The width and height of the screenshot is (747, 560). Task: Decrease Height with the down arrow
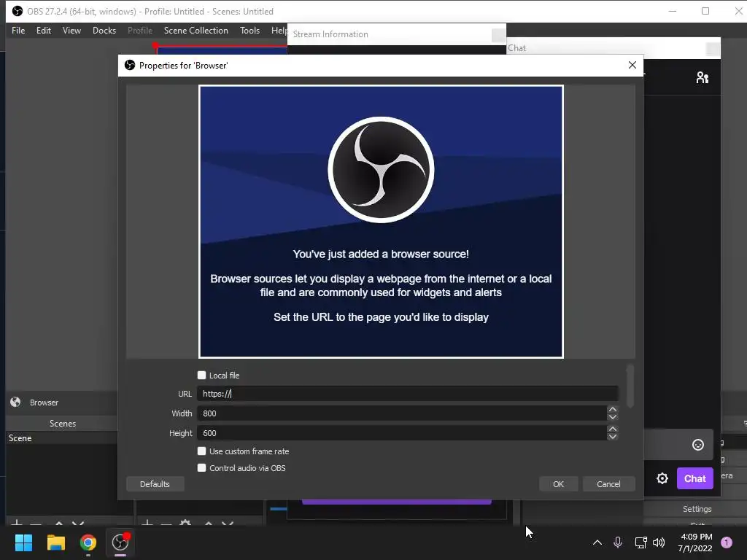[613, 437]
